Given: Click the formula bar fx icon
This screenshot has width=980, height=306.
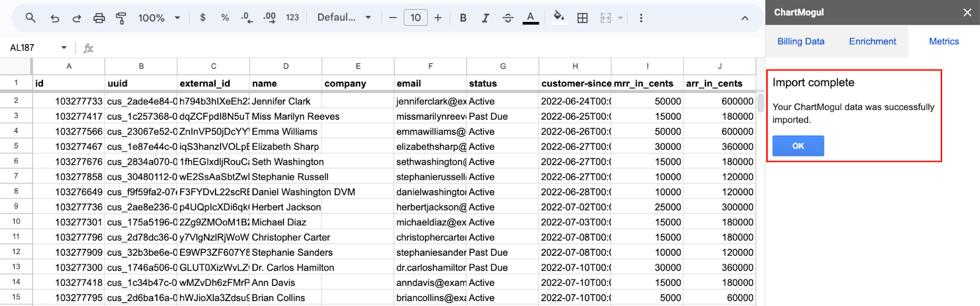Looking at the screenshot, I should 88,48.
